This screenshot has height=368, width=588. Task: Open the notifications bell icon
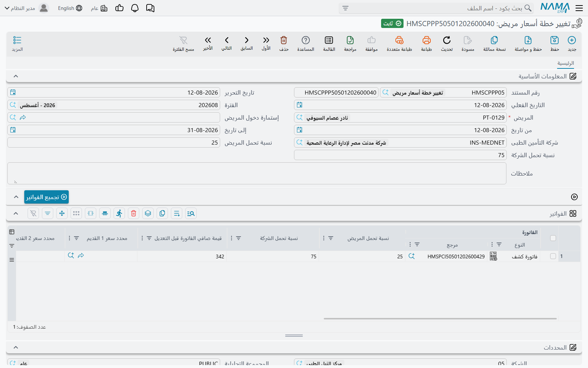click(x=135, y=8)
